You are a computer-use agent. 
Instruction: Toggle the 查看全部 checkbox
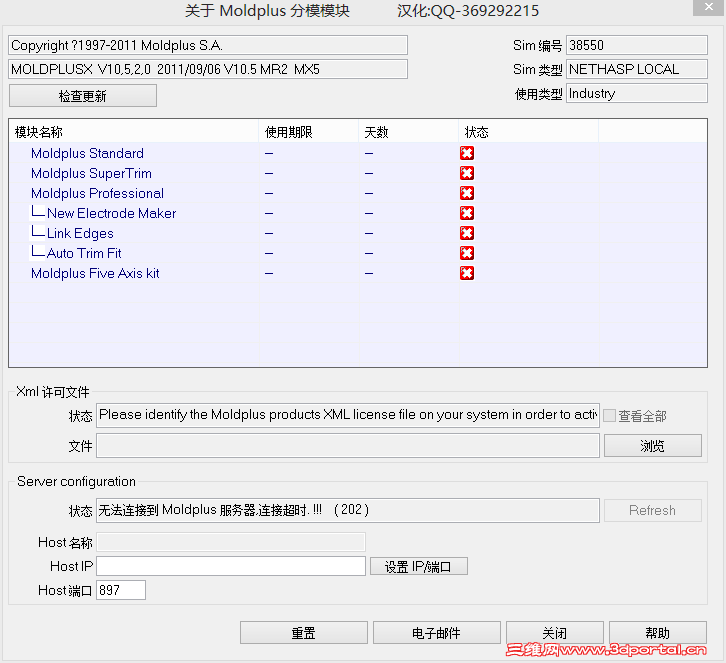(610, 415)
